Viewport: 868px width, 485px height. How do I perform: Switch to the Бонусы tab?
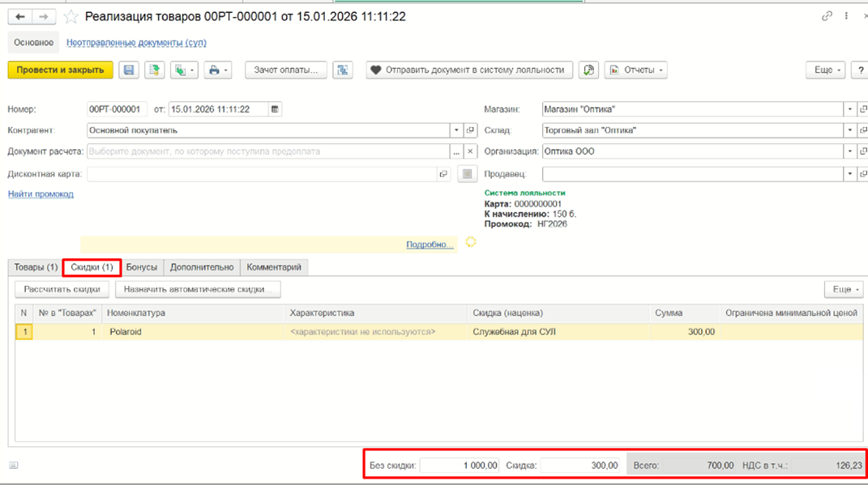(142, 267)
